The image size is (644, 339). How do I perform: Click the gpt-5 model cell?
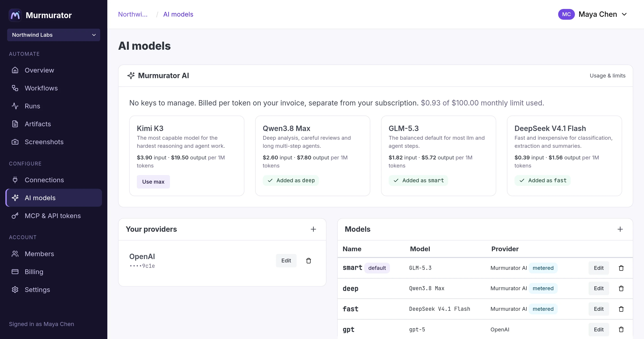click(x=417, y=330)
